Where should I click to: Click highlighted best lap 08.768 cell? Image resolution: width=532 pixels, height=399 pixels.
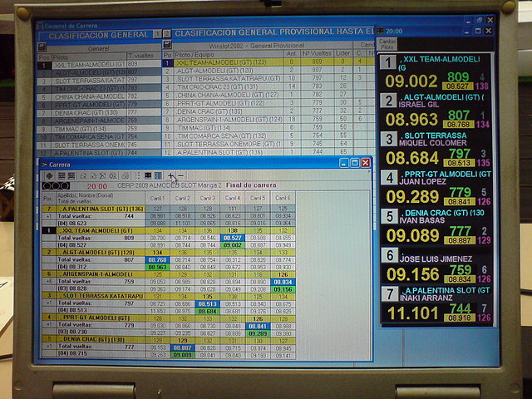(157, 259)
